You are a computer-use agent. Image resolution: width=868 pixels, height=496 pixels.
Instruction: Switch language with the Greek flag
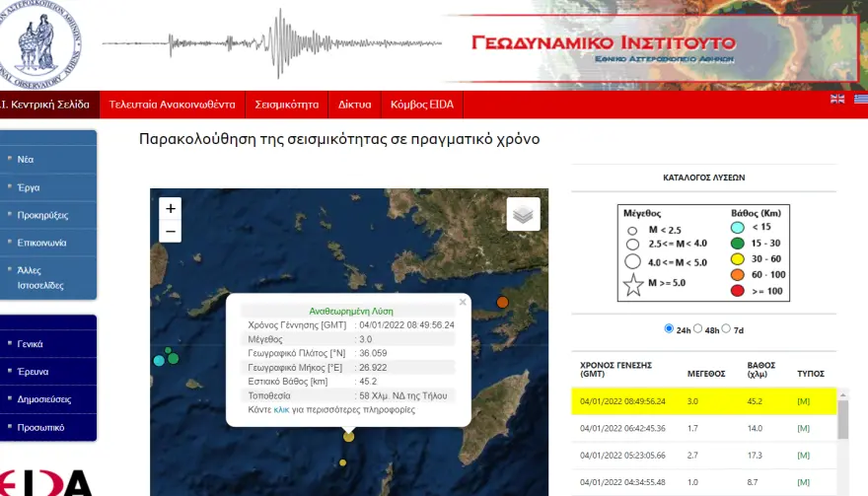[x=860, y=99]
